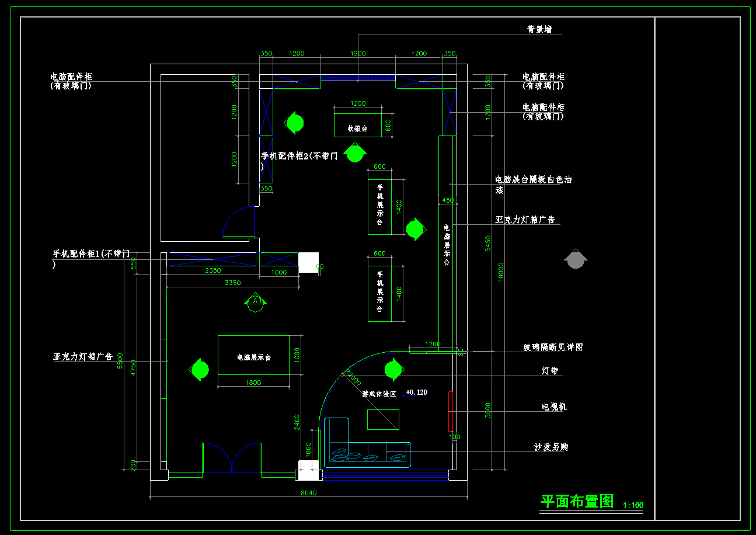Click the 1800 table width dimension
This screenshot has width=756, height=535.
tap(253, 383)
